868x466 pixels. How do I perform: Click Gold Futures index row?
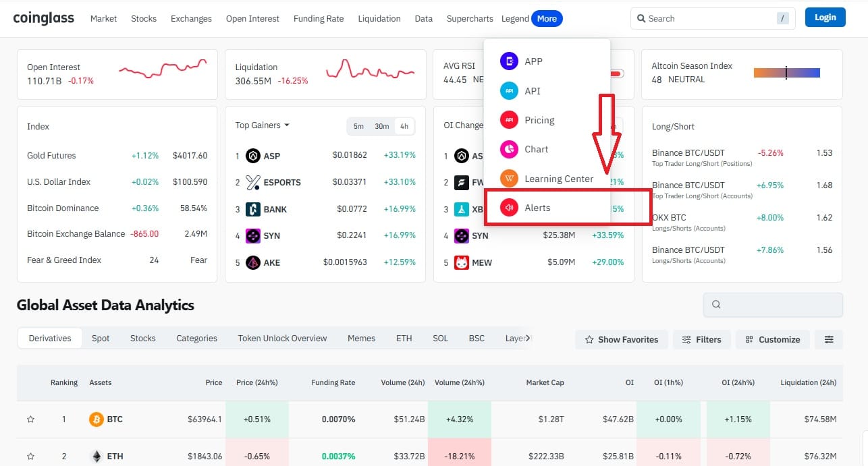click(117, 156)
